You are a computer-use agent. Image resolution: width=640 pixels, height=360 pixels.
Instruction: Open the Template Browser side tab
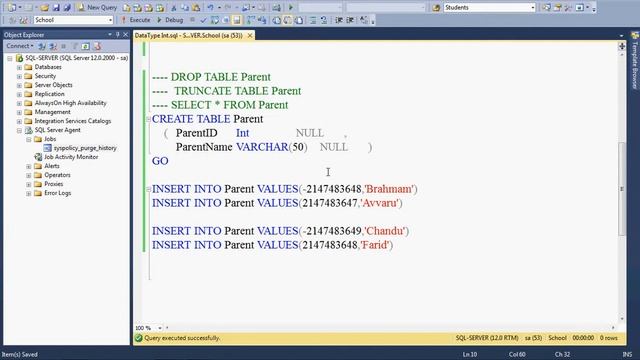(635, 61)
